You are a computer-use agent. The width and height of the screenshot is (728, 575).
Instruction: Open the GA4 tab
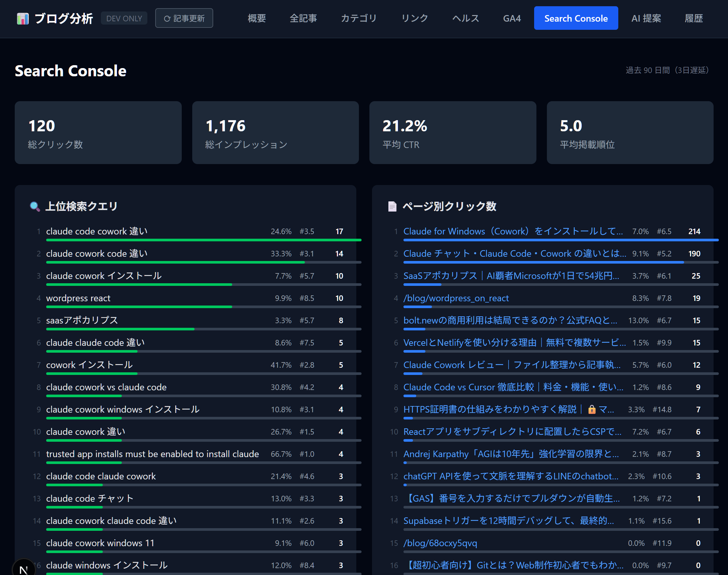[512, 18]
